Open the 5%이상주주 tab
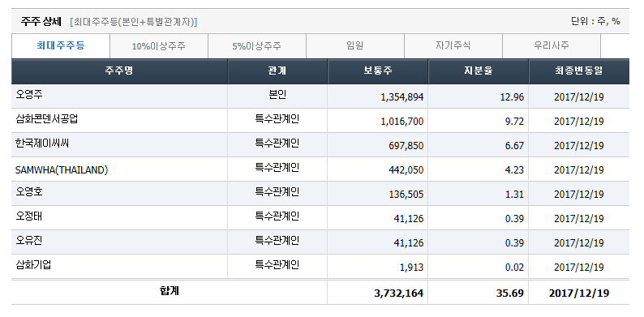Image resolution: width=644 pixels, height=317 pixels. (256, 46)
